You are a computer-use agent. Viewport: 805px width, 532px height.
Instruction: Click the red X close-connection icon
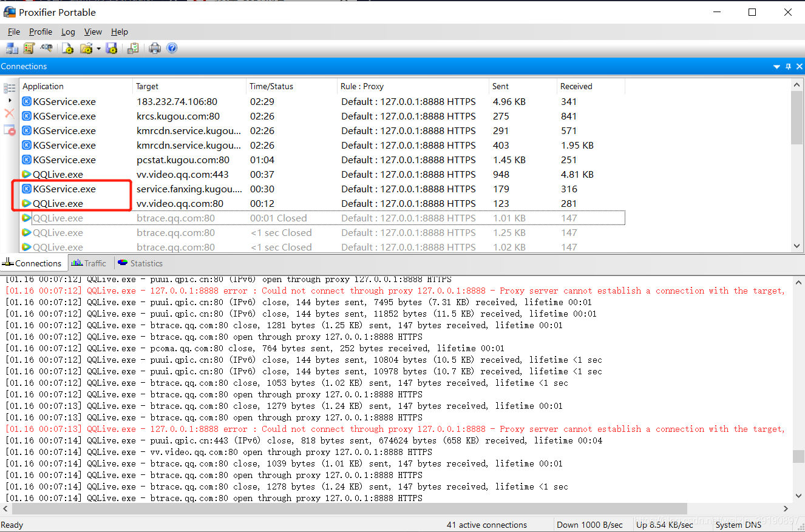[9, 113]
